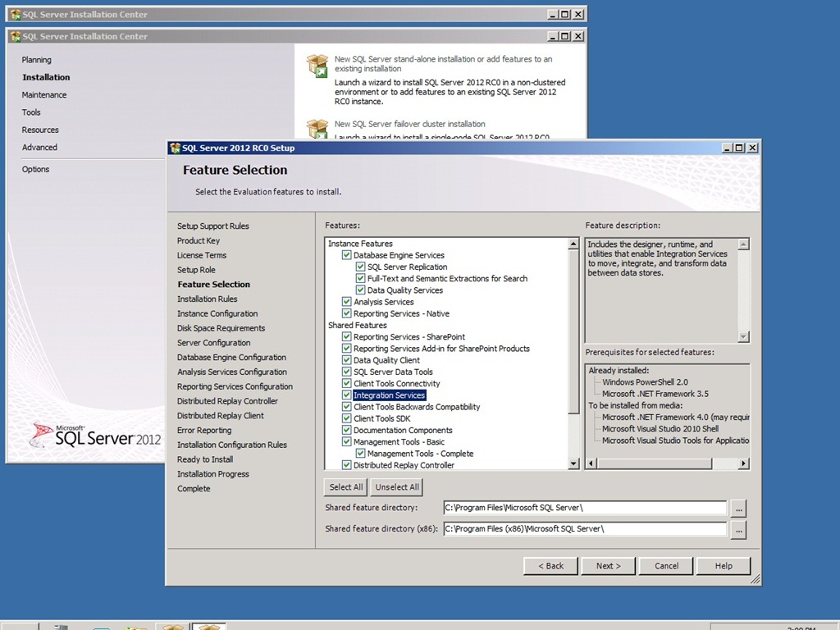Click the failover cluster installation box icon
The height and width of the screenshot is (630, 840).
[x=317, y=128]
